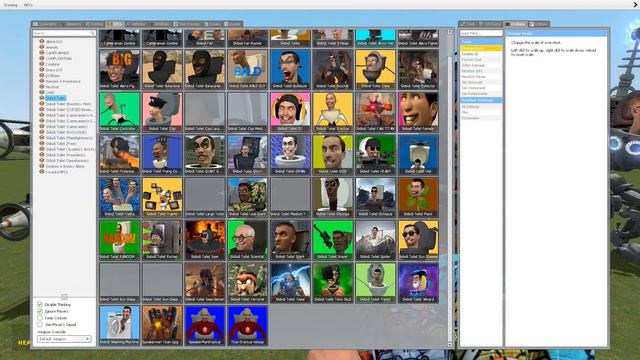The height and width of the screenshot is (360, 640).
Task: Click the Skibidi Toilet Female icon
Action: [x=418, y=112]
